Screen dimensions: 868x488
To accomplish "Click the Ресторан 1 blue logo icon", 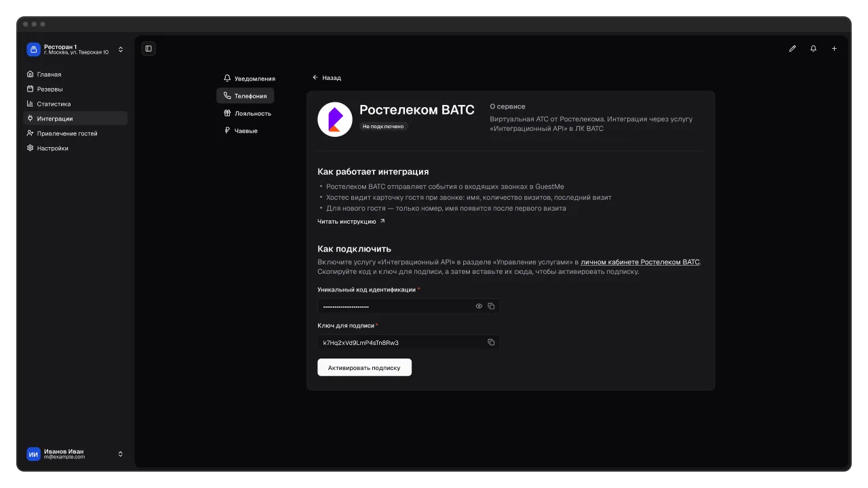I will [x=33, y=49].
